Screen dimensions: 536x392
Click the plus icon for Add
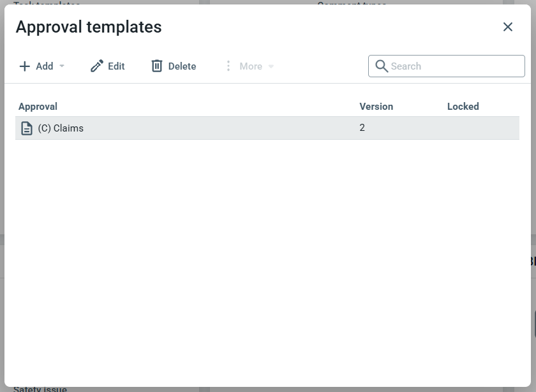25,66
